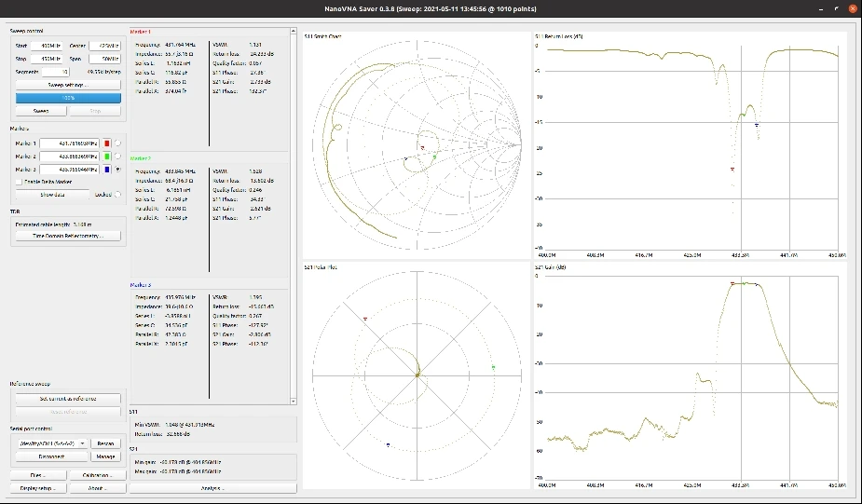Click blue marker on S11 Return Loss chart
Image resolution: width=862 pixels, height=504 pixels.
click(x=757, y=126)
